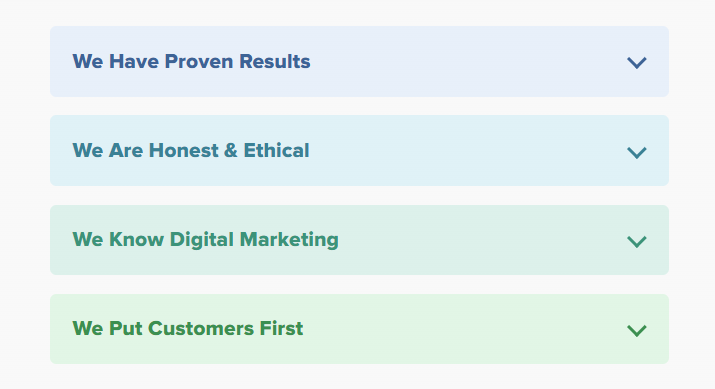
Task: Click the We Are Honest & Ethical heading text
Action: (191, 150)
